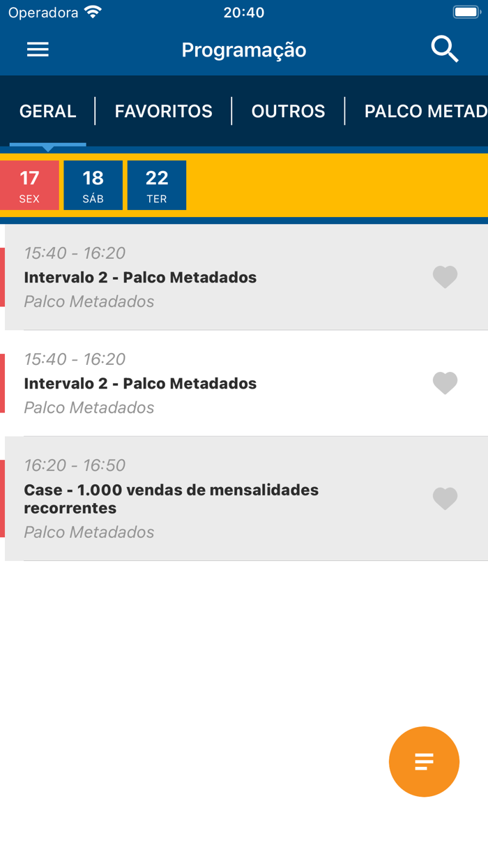
Task: Favorite the second Intervalo 2 session
Action: pos(445,383)
